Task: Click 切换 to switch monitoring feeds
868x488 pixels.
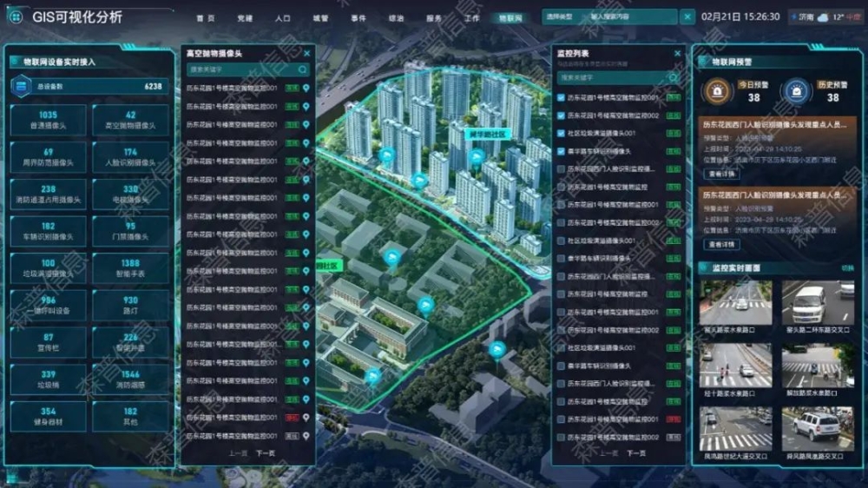Action: 847,267
